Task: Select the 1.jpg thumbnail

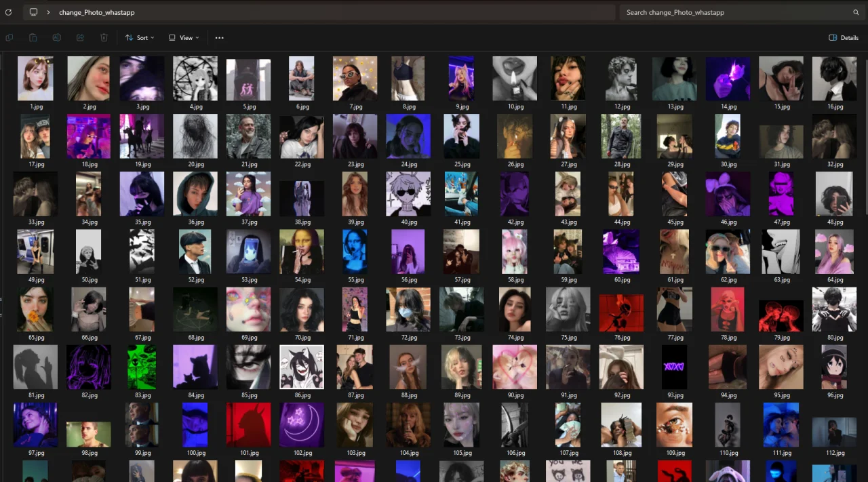Action: 35,79
